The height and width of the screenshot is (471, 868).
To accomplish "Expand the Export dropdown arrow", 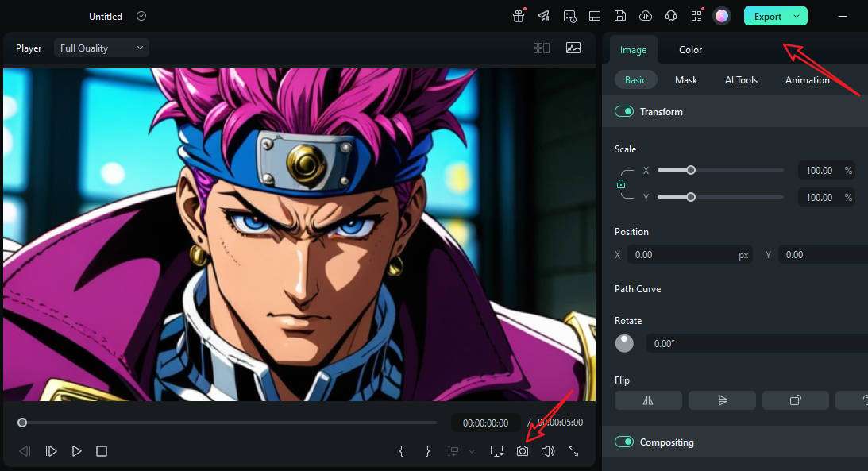I will pyautogui.click(x=797, y=17).
